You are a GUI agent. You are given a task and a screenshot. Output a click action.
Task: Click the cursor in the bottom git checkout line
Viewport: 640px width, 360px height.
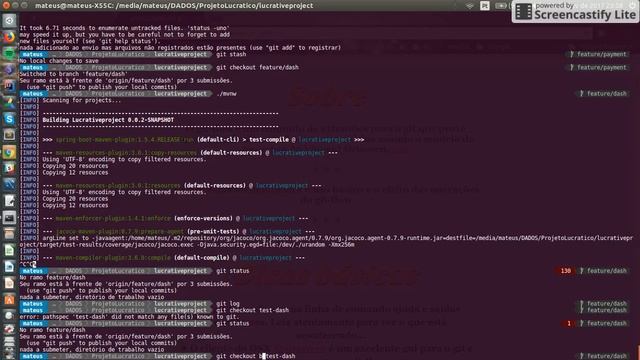264,356
